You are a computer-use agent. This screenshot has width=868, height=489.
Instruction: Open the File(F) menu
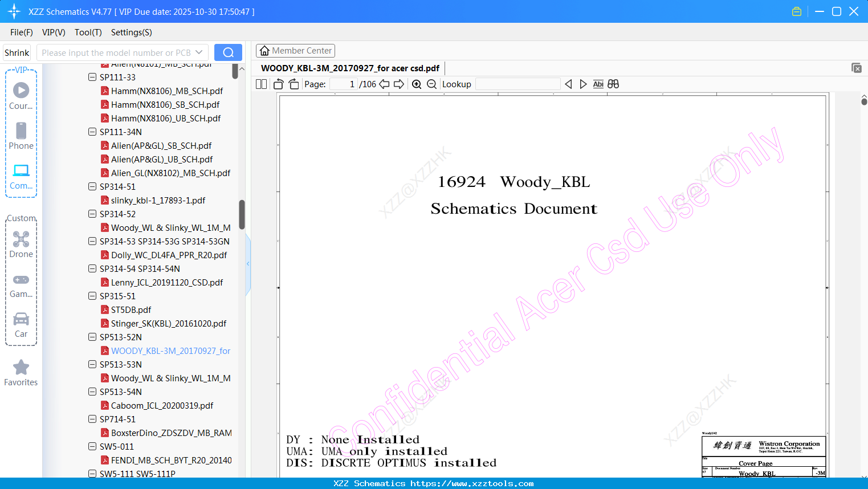22,32
